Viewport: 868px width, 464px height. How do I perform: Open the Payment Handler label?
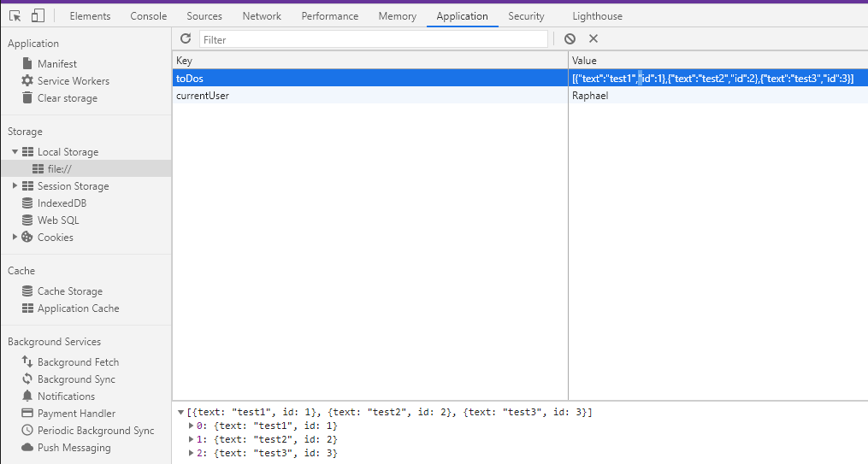[x=76, y=413]
